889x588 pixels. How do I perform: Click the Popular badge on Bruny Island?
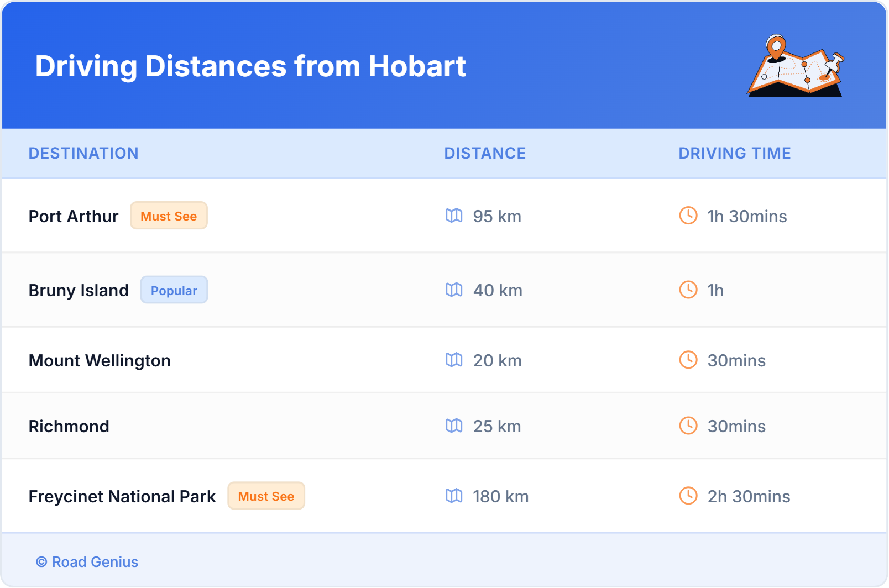174,290
